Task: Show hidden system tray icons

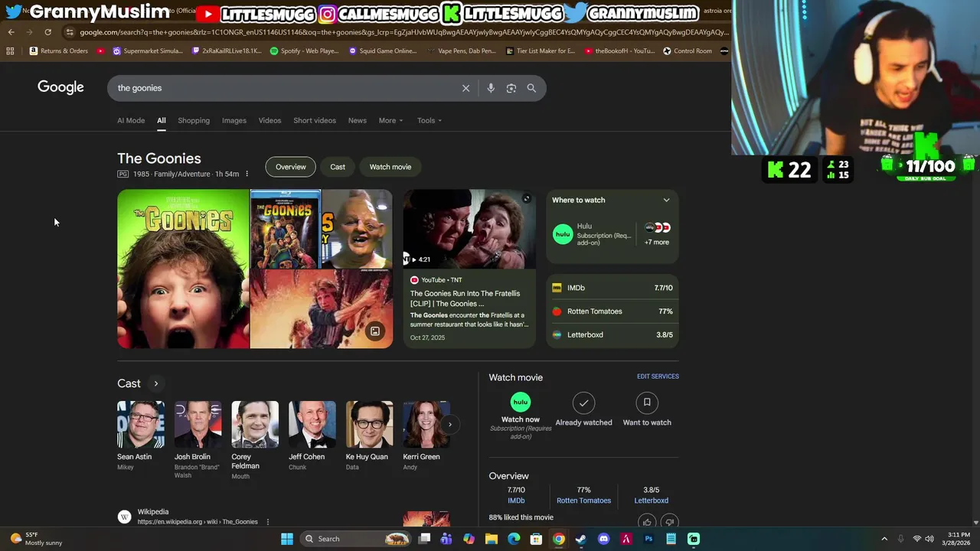Action: pyautogui.click(x=884, y=539)
